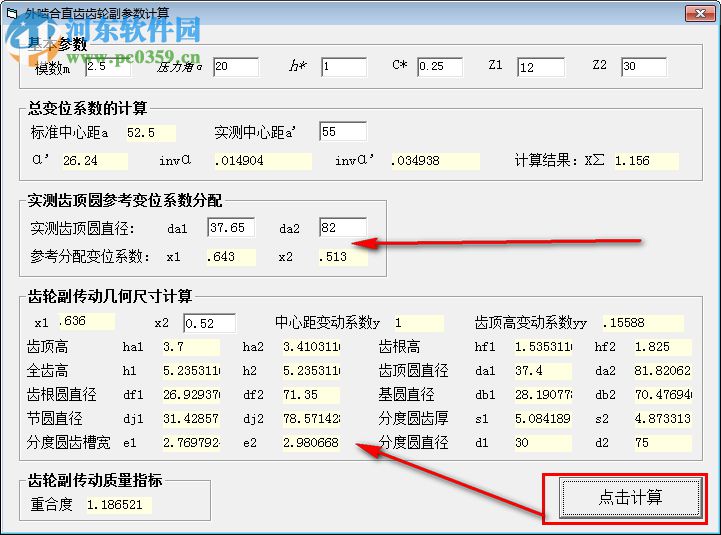Select invα' value .034938
Screen dimensions: 721x535
pos(435,161)
